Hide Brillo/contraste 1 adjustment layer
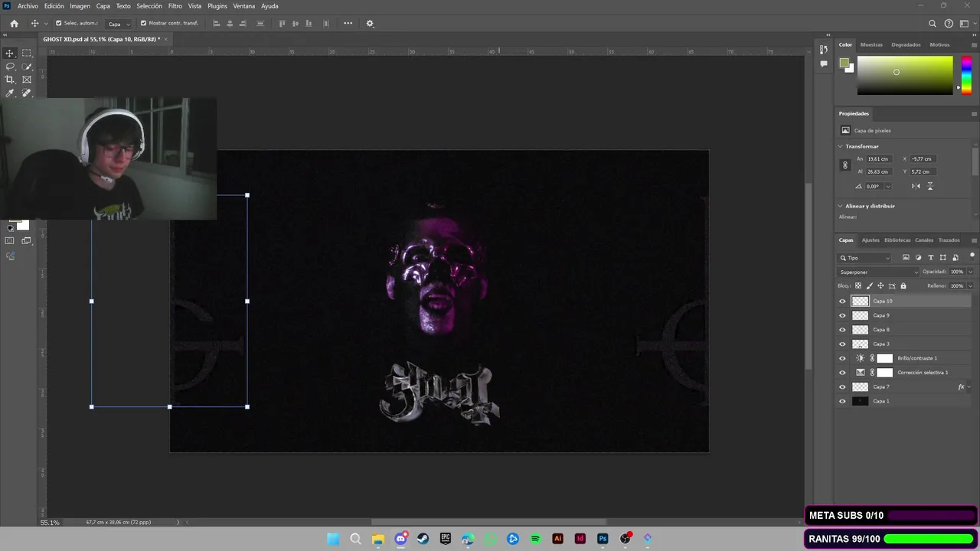This screenshot has width=980, height=551. (842, 358)
